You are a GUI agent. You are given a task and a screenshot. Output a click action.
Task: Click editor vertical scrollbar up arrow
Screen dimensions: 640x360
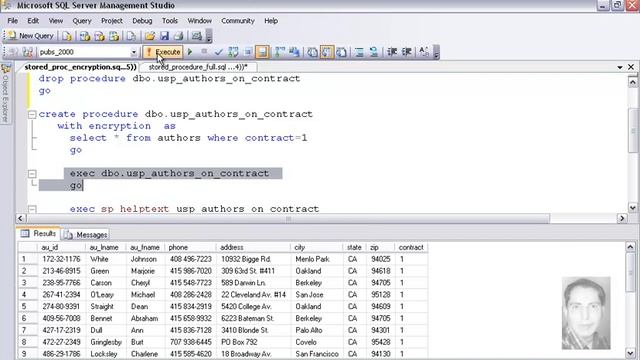(633, 82)
